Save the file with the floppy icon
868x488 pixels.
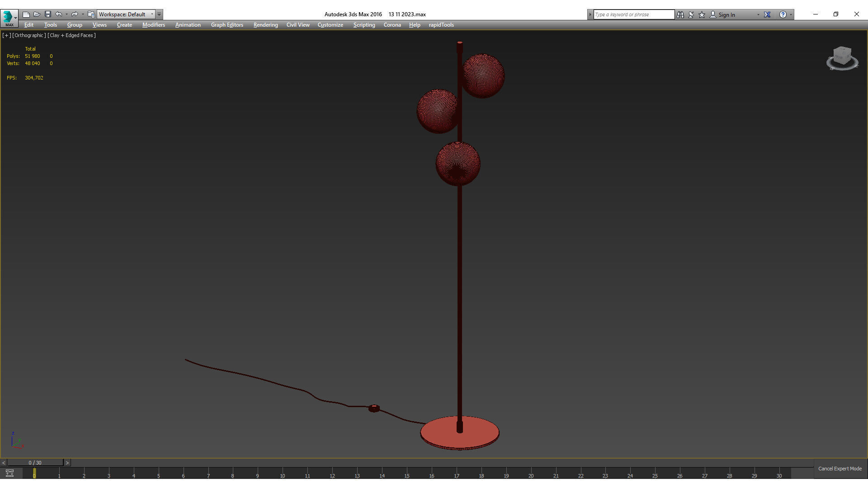point(48,14)
